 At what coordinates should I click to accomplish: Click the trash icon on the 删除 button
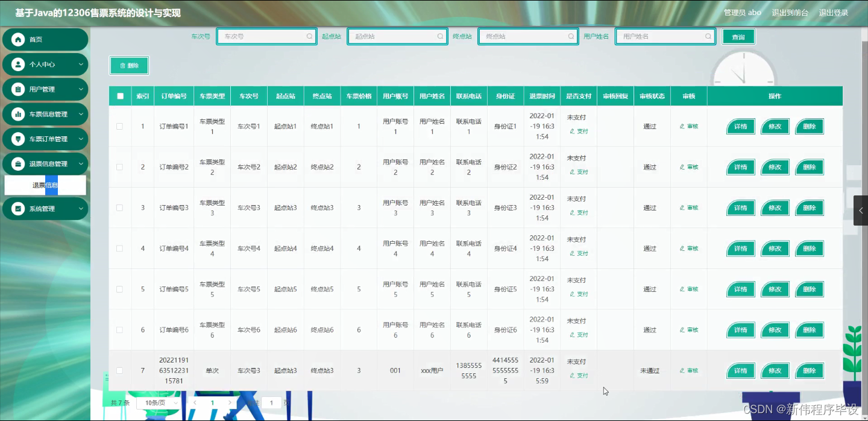click(121, 65)
